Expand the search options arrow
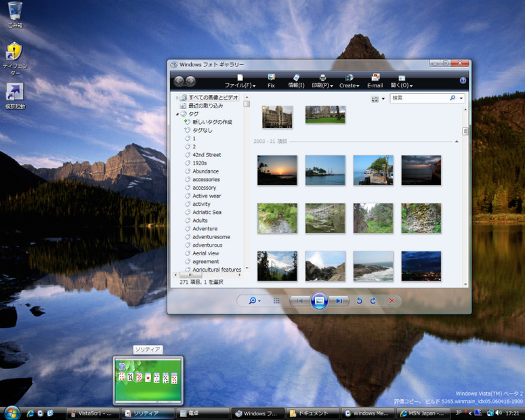The width and height of the screenshot is (525, 420). (461, 98)
